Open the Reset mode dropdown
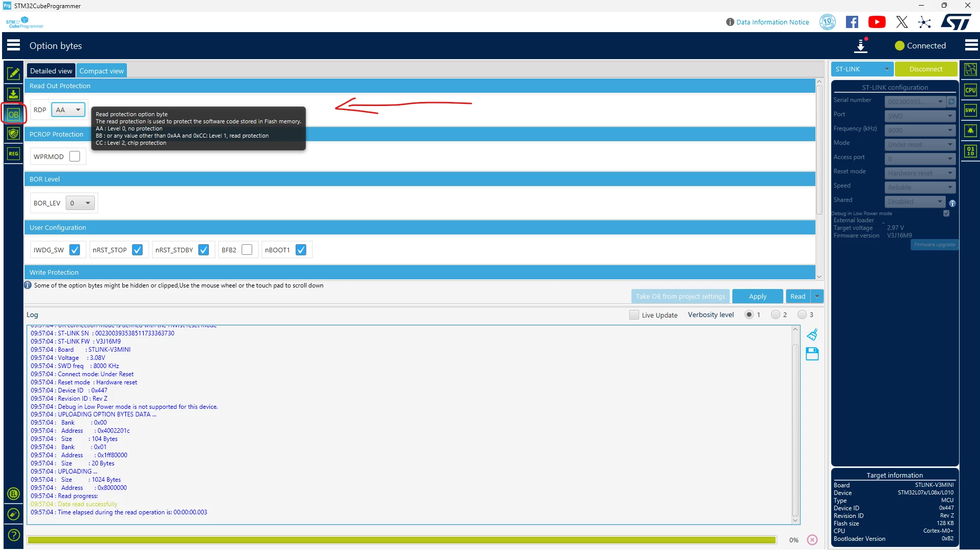The image size is (980, 550). (920, 173)
